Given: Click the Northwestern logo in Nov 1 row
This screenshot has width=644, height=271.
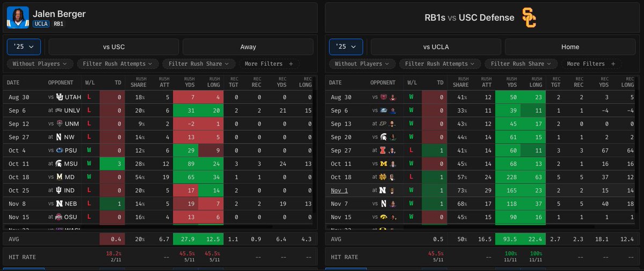Looking at the screenshot, I should (382, 191).
